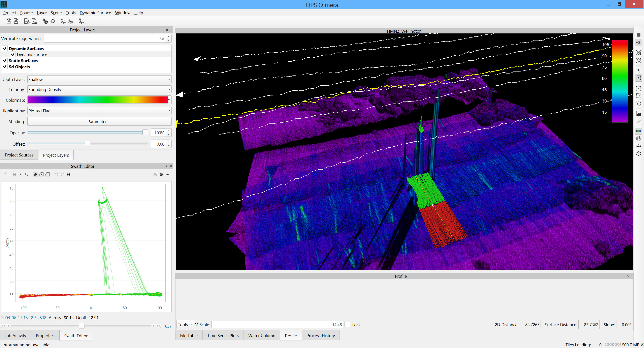The image size is (644, 348).
Task: Open the Dynamic Surface menu
Action: pyautogui.click(x=95, y=13)
